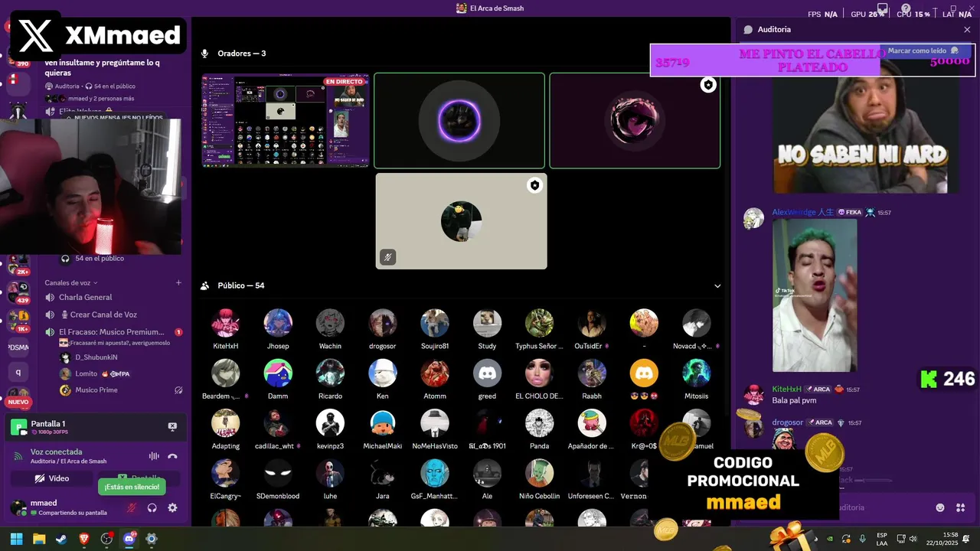This screenshot has height=551, width=980.
Task: Stop streaming Pantalla 1 with monitor icon
Action: coord(172,426)
